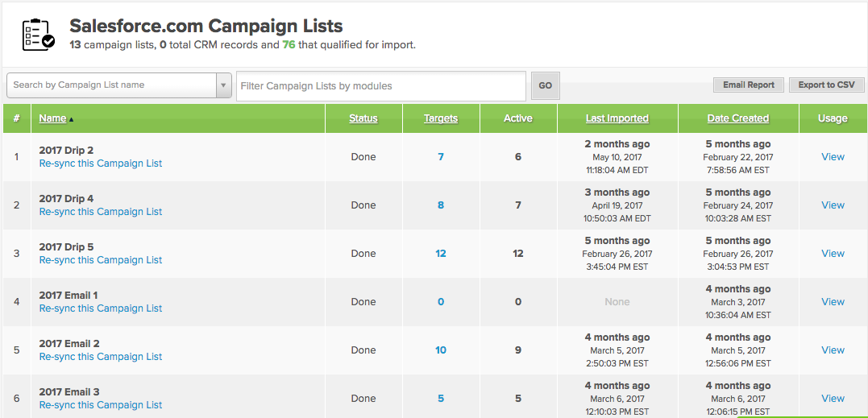
Task: Click the Done status of 2017 Drip 2
Action: point(363,157)
